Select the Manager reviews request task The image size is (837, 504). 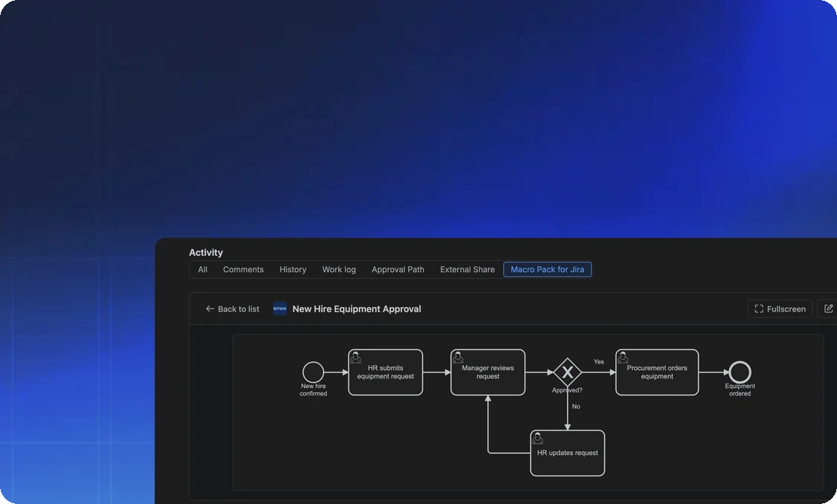point(488,372)
